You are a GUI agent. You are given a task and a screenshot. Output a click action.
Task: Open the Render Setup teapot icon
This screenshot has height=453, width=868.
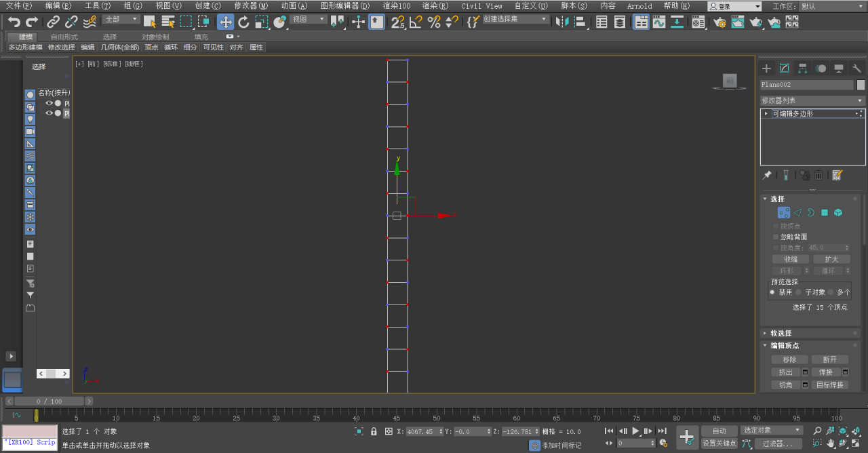click(x=719, y=22)
